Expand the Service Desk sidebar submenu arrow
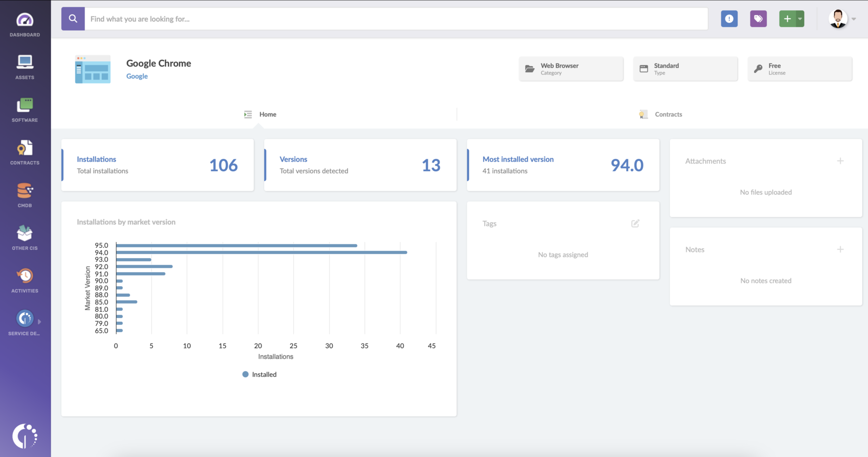Viewport: 868px width, 457px height. (x=40, y=322)
